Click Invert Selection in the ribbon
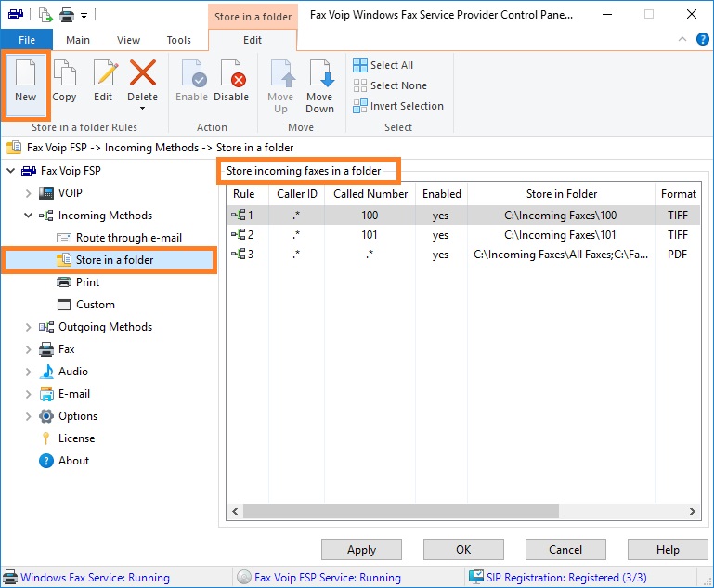 point(398,106)
